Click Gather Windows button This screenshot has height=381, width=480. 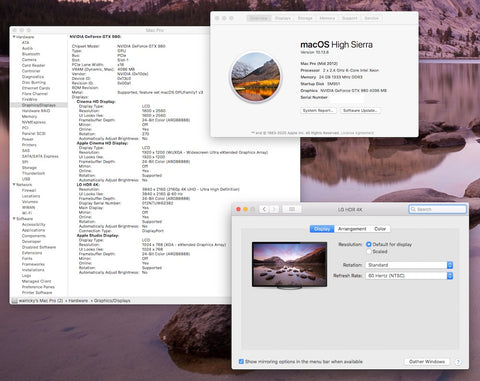pos(427,362)
